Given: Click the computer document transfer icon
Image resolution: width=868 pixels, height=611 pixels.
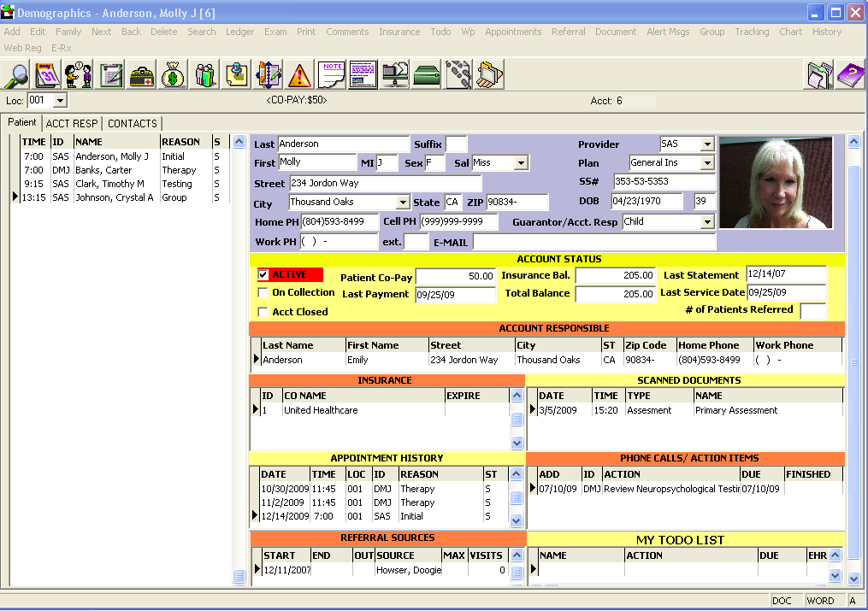Looking at the screenshot, I should (x=395, y=75).
